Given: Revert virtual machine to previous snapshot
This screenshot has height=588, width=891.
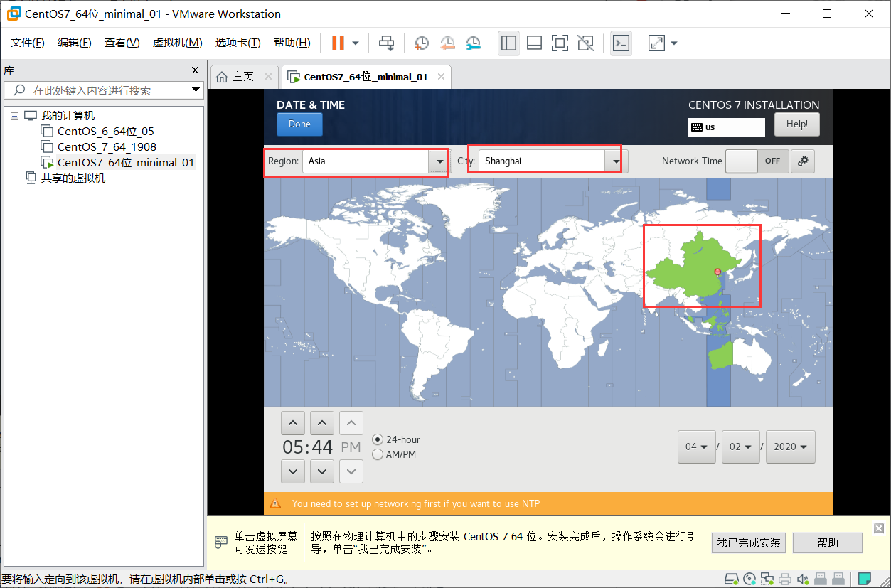Looking at the screenshot, I should (x=447, y=43).
